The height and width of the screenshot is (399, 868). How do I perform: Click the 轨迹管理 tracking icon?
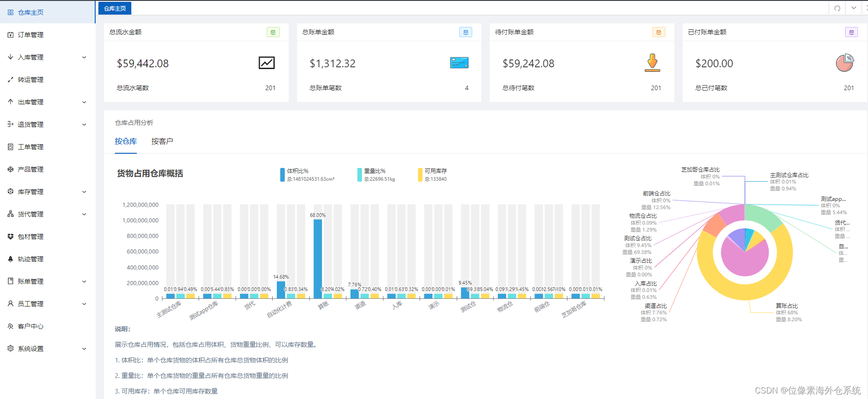10,259
